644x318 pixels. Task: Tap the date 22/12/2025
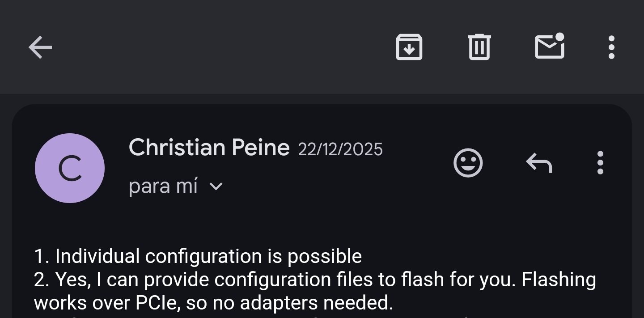pos(340,149)
